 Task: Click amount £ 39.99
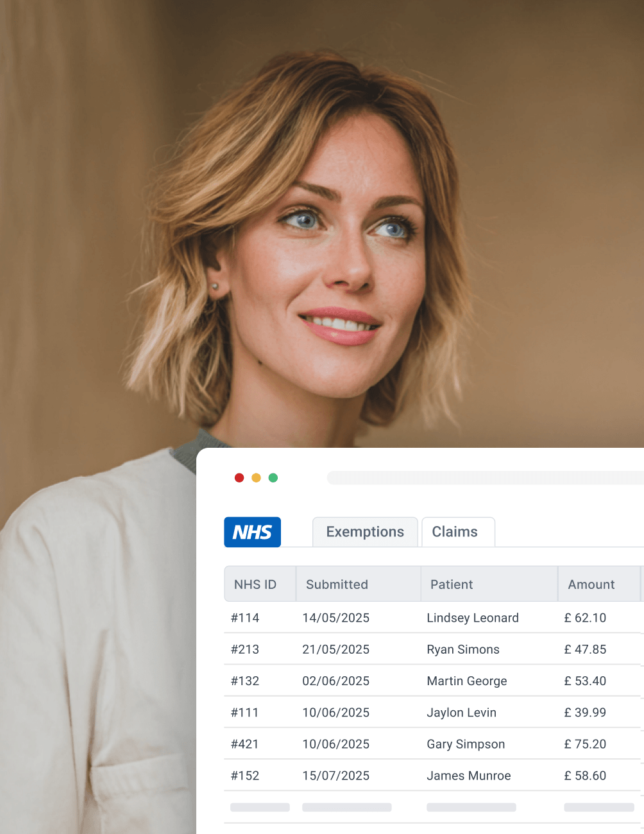(585, 712)
